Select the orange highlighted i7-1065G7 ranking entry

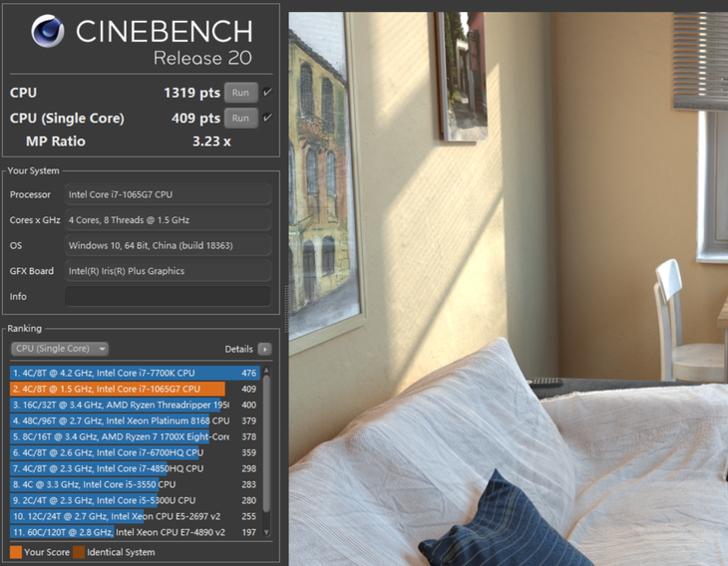click(x=120, y=389)
